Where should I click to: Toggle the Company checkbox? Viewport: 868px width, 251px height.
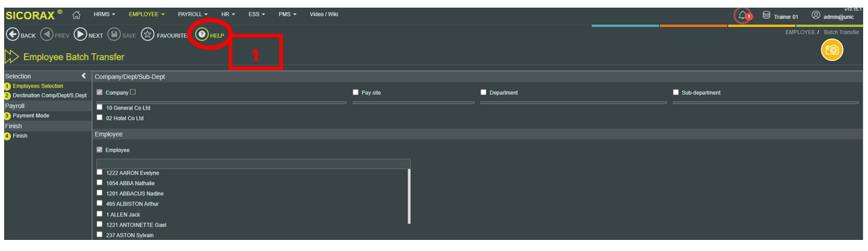point(100,92)
